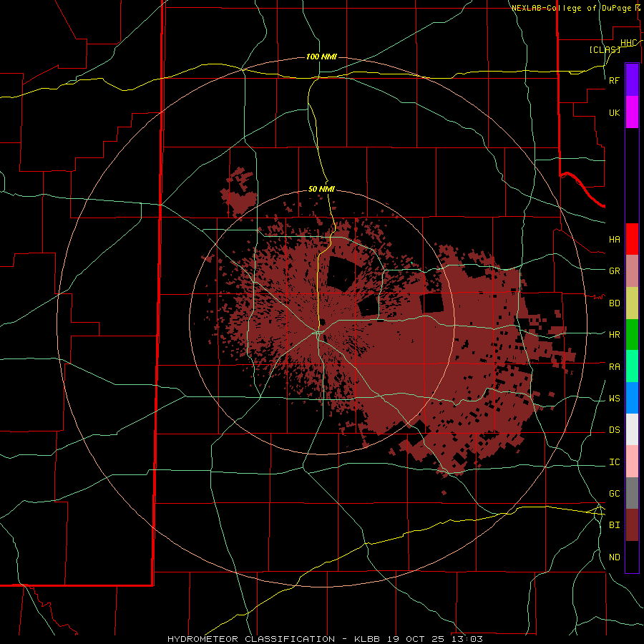Click the WS blue legend swatch
The image size is (644, 644).
point(632,398)
